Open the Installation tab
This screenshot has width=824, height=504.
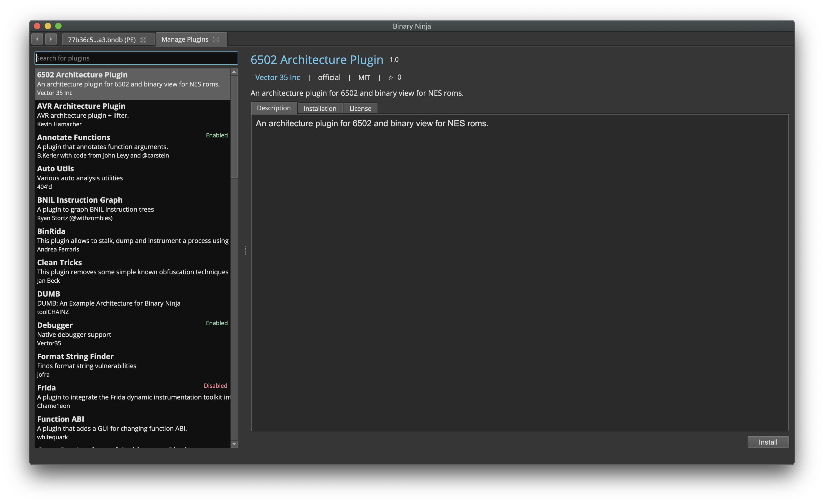tap(320, 108)
